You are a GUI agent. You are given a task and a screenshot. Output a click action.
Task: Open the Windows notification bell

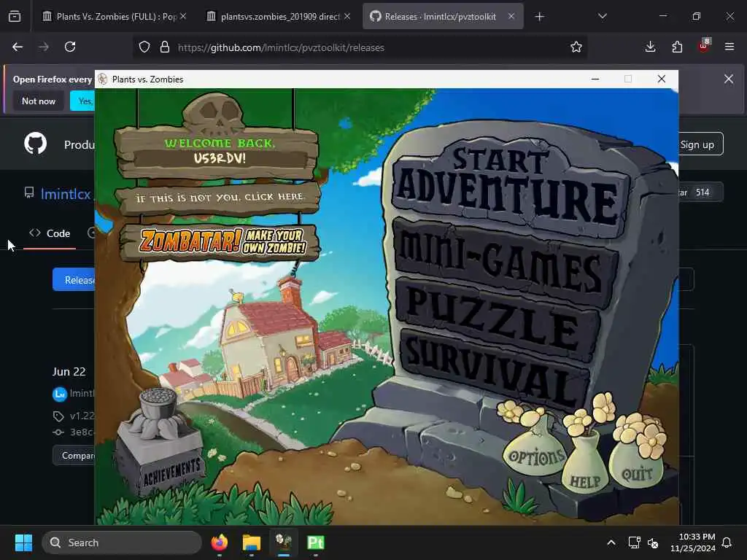point(727,542)
